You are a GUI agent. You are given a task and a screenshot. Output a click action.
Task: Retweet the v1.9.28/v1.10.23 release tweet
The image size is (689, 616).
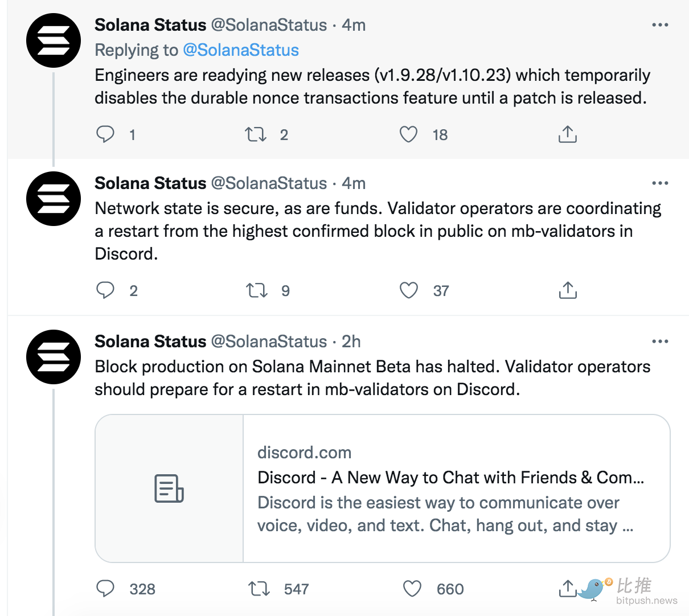256,134
